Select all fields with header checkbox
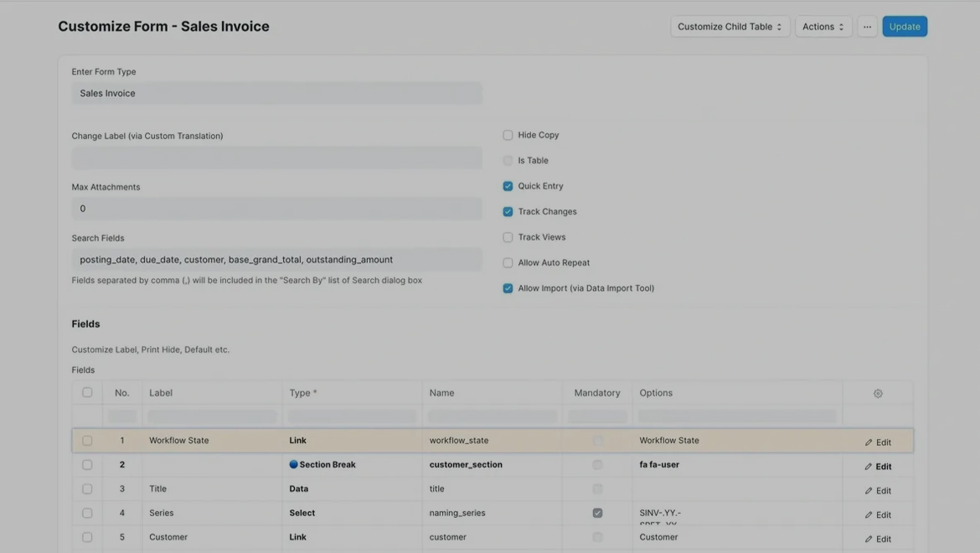 (x=87, y=392)
